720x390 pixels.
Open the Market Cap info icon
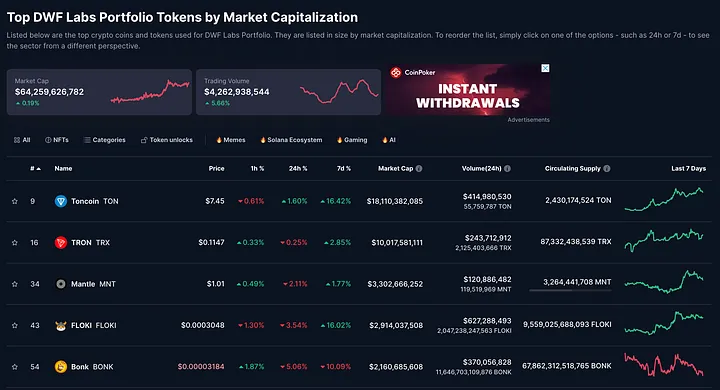tap(419, 169)
